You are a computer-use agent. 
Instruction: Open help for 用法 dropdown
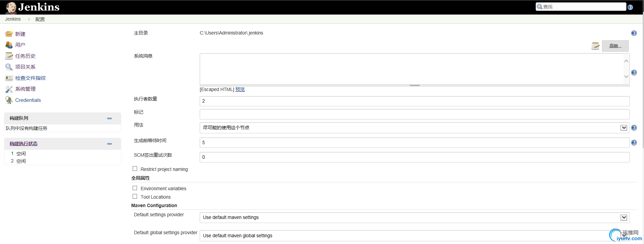click(x=634, y=128)
